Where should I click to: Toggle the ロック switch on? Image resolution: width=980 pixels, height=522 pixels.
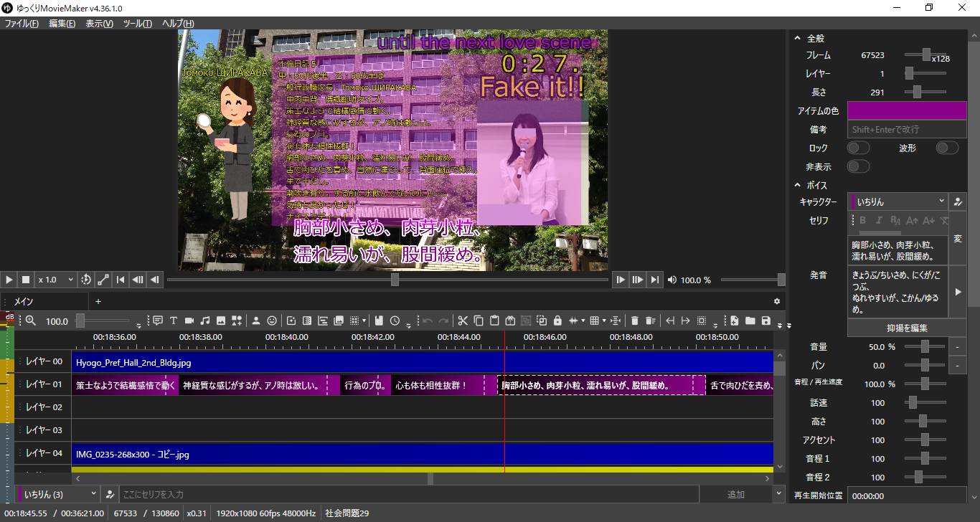point(858,148)
